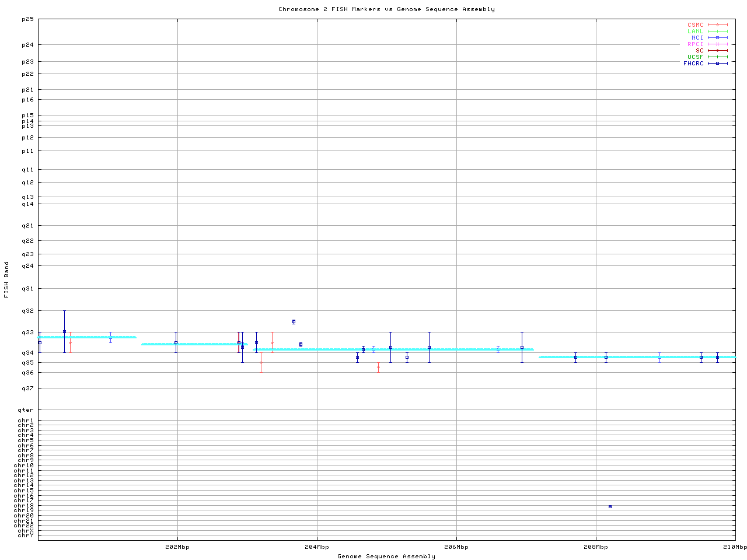Click the 204Mbp x-axis tick label
Image resolution: width=747 pixels, height=560 pixels.
[317, 547]
